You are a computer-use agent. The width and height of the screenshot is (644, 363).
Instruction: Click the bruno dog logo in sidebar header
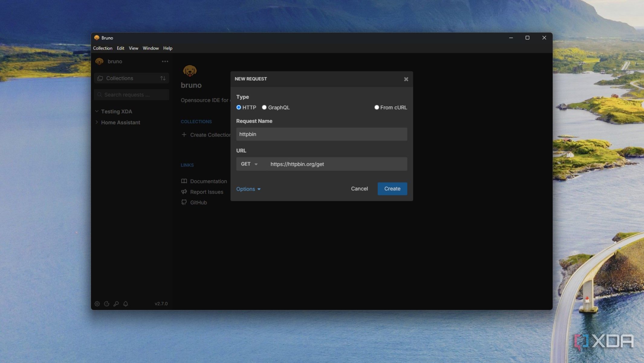coord(99,61)
